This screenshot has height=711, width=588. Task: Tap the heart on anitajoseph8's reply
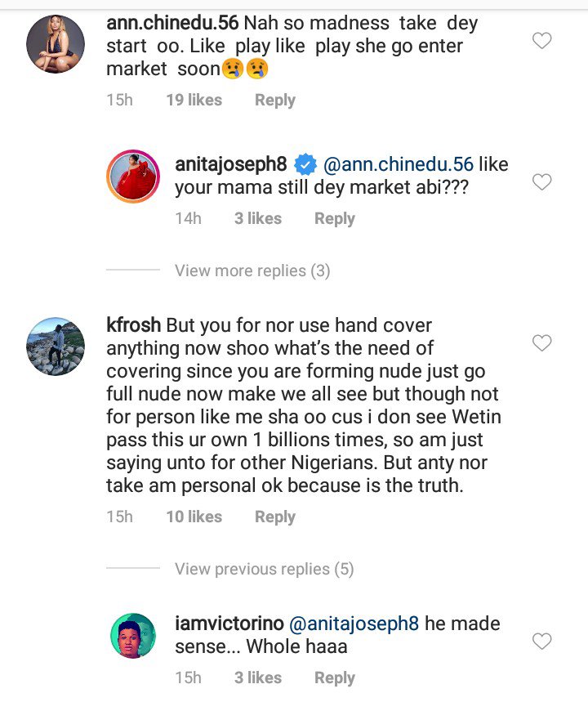[541, 182]
